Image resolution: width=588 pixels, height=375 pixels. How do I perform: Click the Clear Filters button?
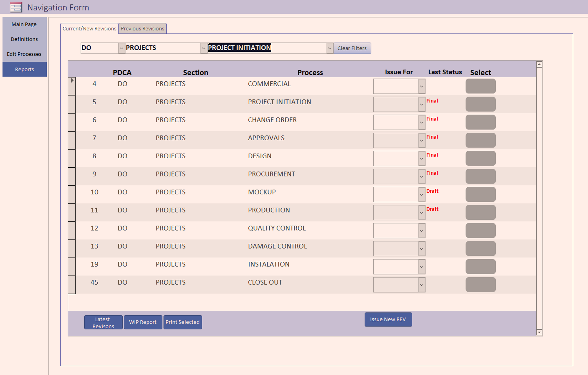pos(352,48)
